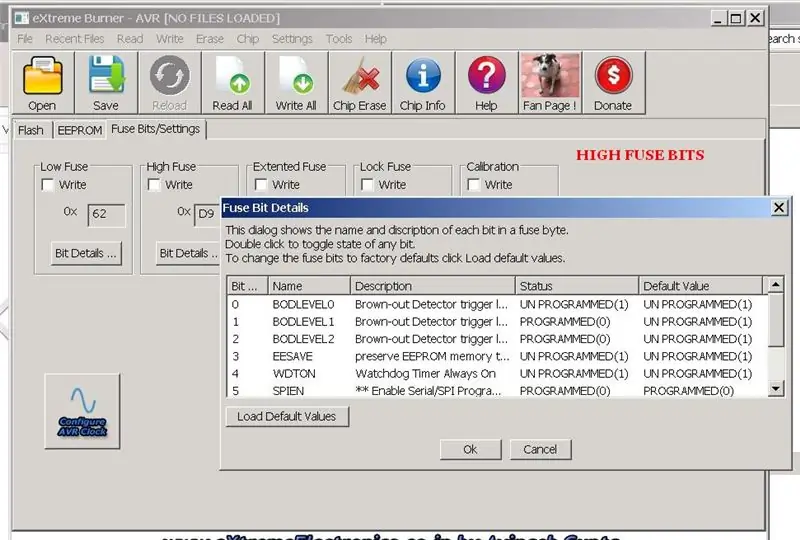Click the SPIEN status PROGRAMMED(0) cell
Viewport: 800px width, 540px height.
click(x=565, y=391)
